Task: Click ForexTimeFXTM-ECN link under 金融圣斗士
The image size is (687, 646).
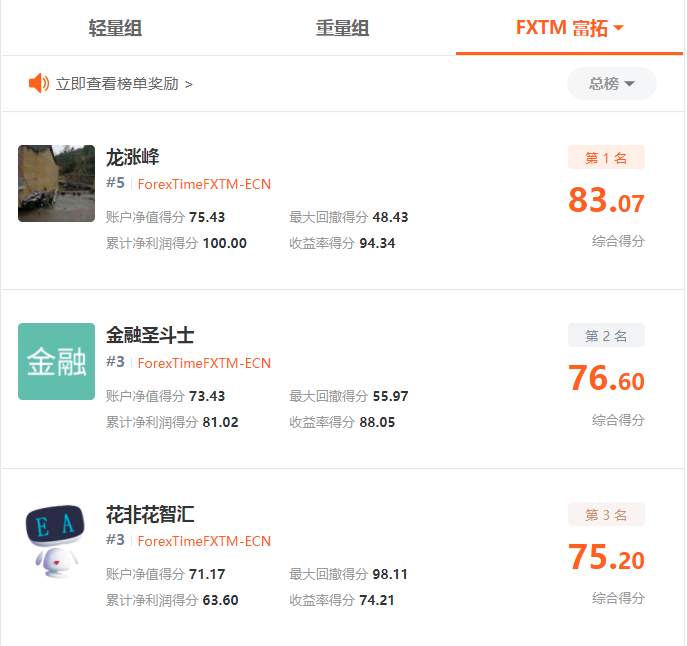Action: point(204,363)
